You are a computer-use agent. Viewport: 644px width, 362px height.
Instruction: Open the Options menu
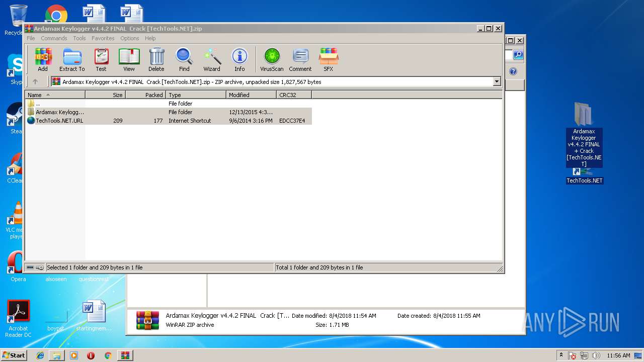point(129,38)
